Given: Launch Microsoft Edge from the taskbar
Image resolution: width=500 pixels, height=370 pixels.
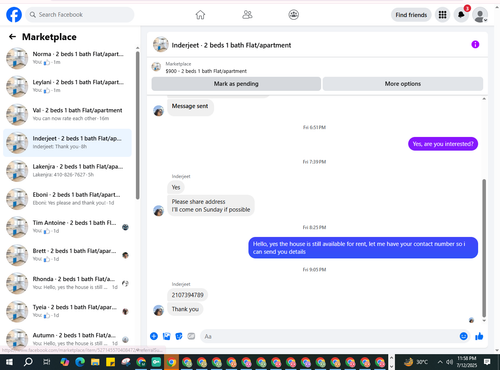Looking at the screenshot, I should click(x=80, y=362).
